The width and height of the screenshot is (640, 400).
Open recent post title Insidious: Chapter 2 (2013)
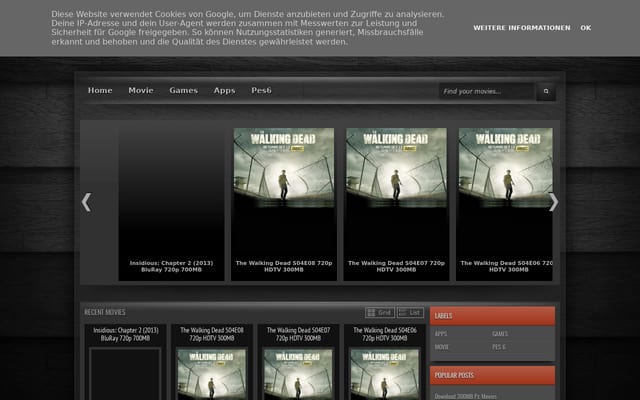pos(126,334)
